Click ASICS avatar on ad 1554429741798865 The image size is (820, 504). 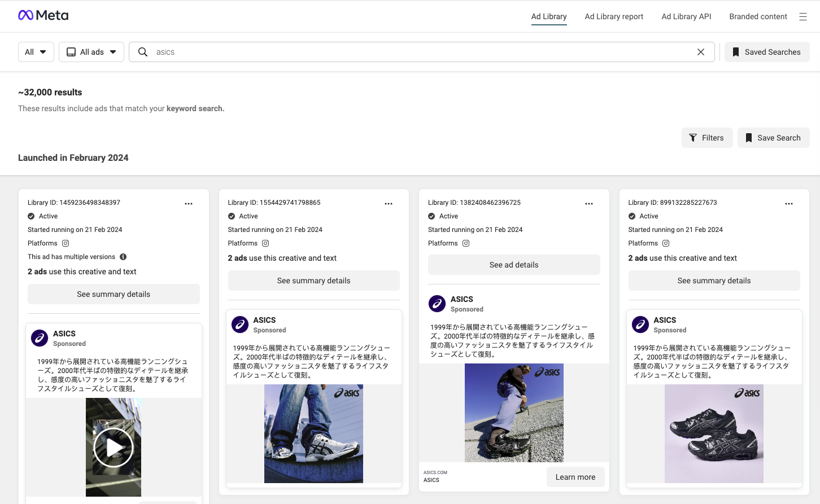point(240,325)
